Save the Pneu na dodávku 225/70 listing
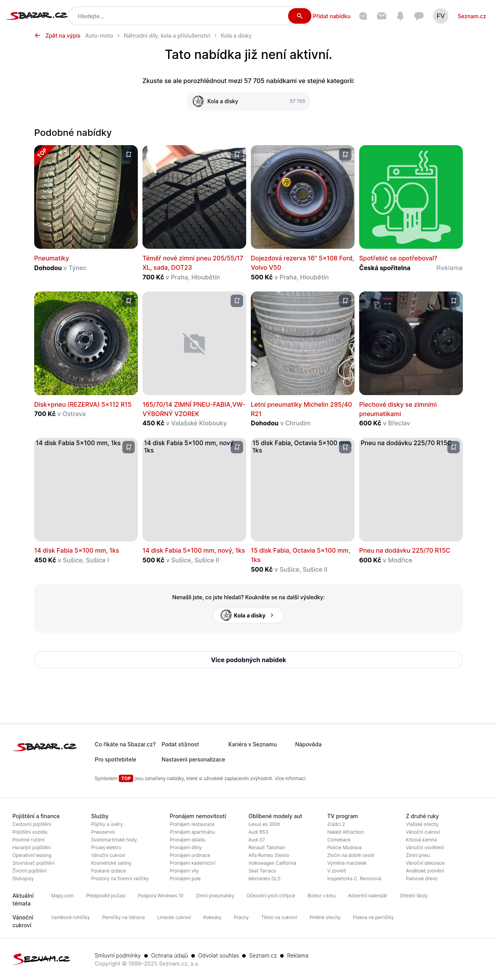The height and width of the screenshot is (980, 497). [x=454, y=447]
